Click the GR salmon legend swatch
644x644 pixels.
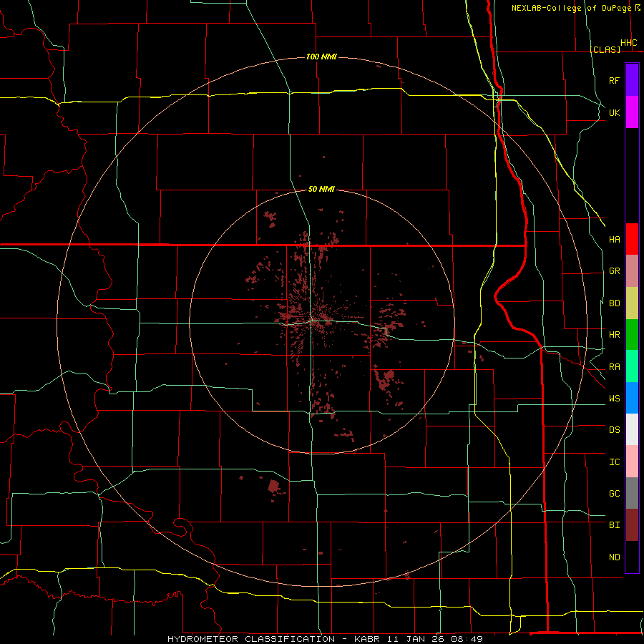[632, 271]
